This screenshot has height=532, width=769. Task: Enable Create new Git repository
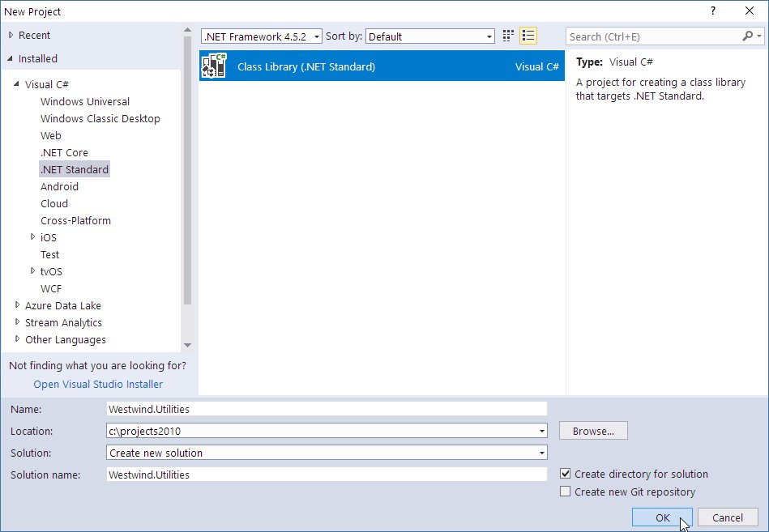(566, 492)
